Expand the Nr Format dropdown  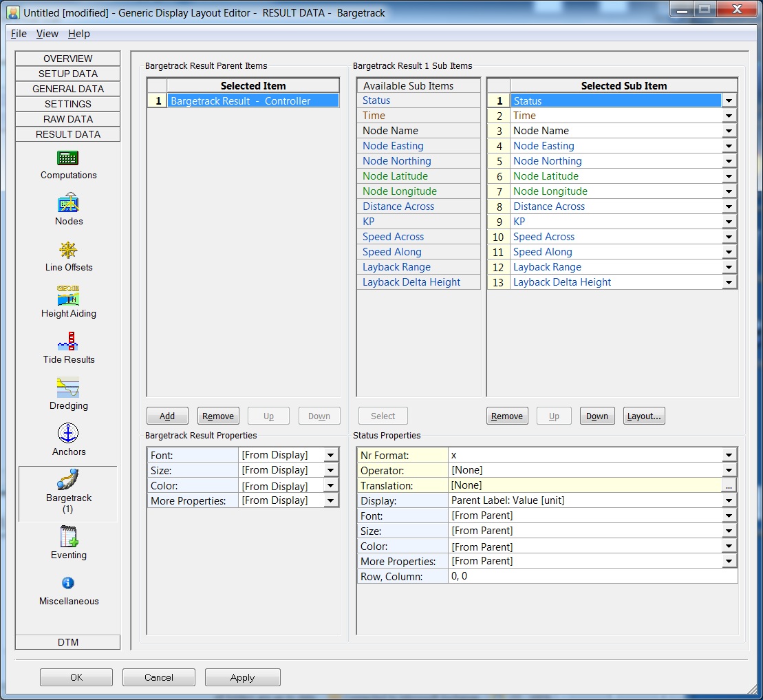(729, 455)
